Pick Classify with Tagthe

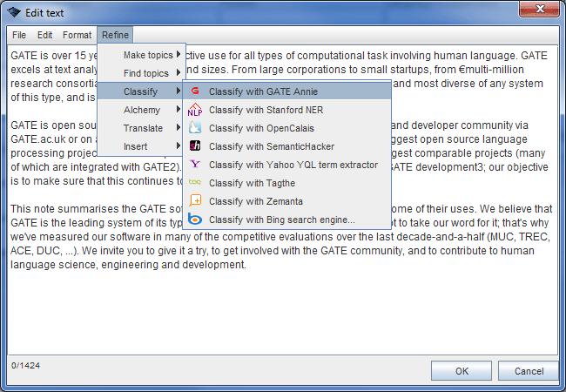click(287, 183)
